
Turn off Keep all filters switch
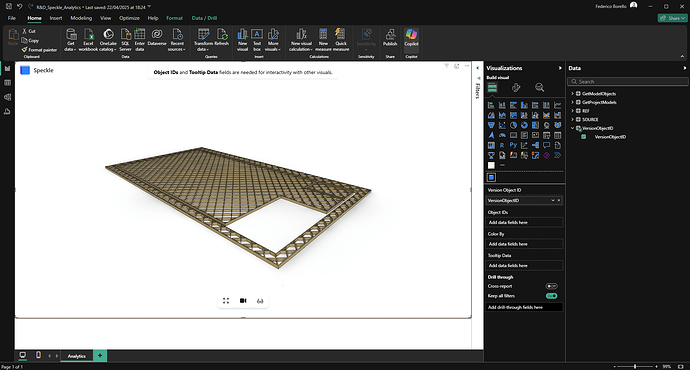coord(551,296)
